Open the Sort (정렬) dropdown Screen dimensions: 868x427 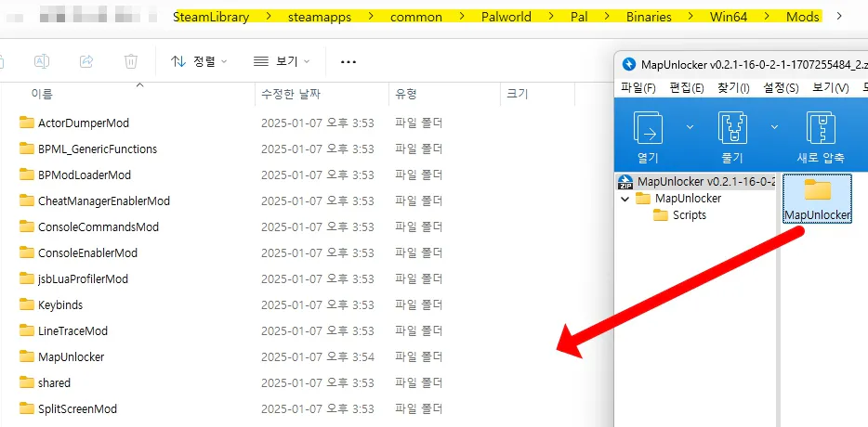[200, 61]
